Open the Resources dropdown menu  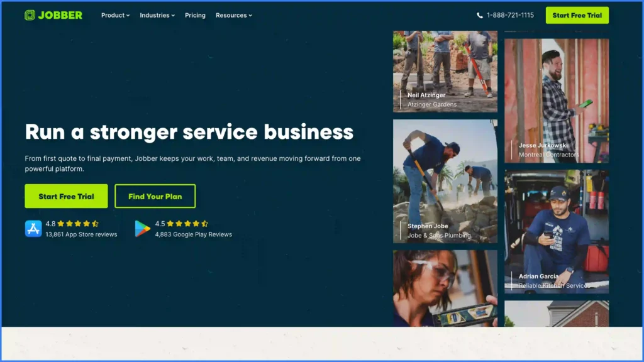[234, 15]
